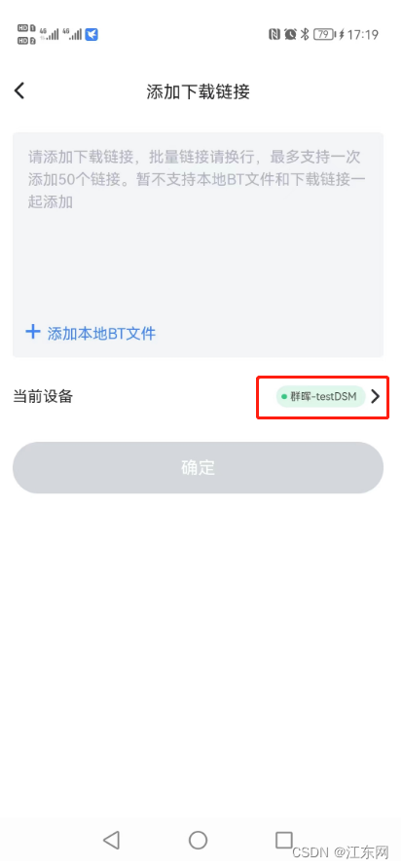Viewport: 403px width, 868px height.
Task: Tap the battery level indicator
Action: [324, 35]
